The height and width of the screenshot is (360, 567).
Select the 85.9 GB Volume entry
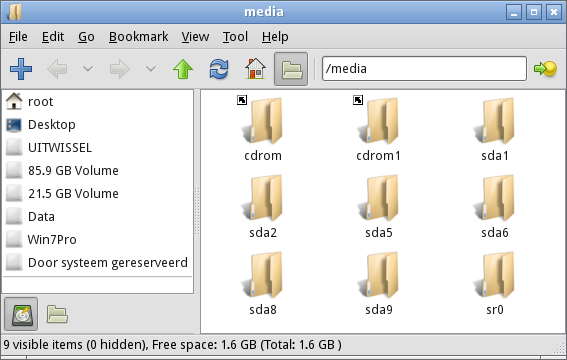(x=98, y=171)
